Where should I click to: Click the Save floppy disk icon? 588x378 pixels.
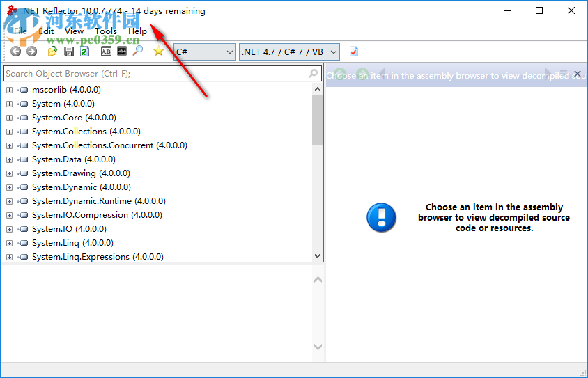coord(69,51)
